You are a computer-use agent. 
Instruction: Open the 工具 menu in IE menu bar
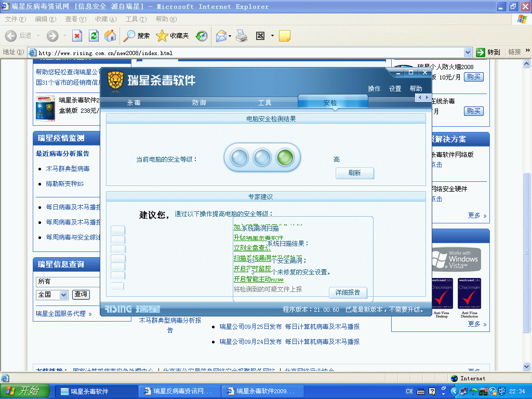coord(136,19)
